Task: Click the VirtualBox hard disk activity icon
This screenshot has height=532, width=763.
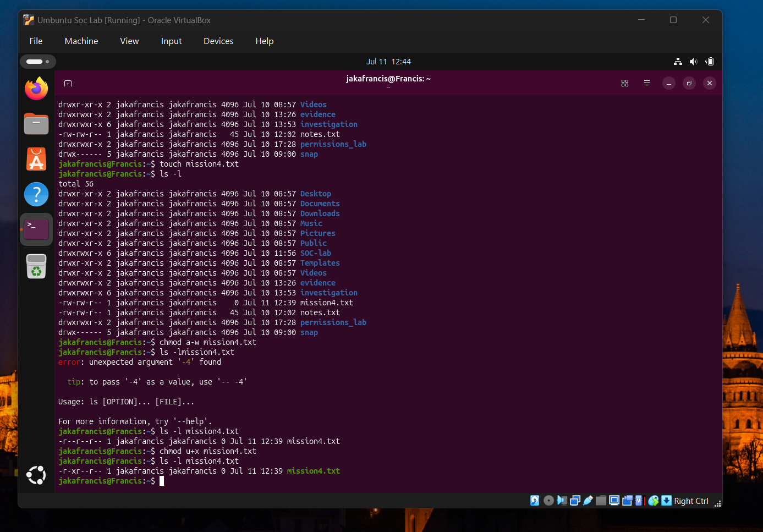Action: pos(535,500)
